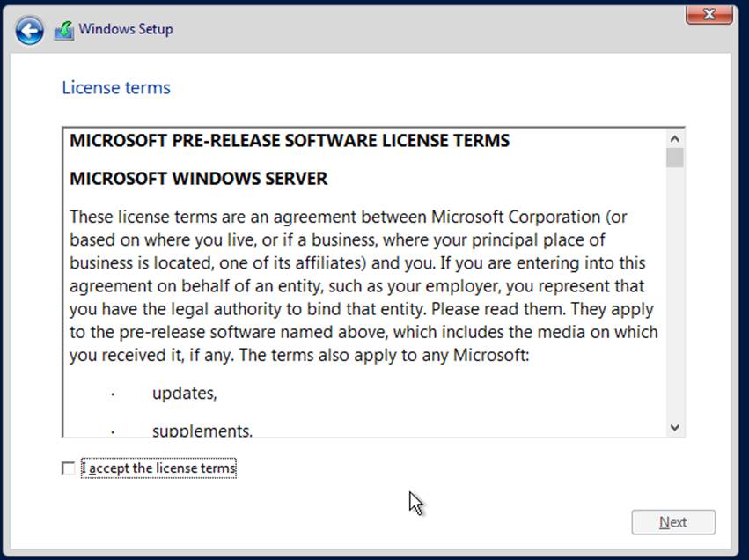Click the Next button

[673, 522]
